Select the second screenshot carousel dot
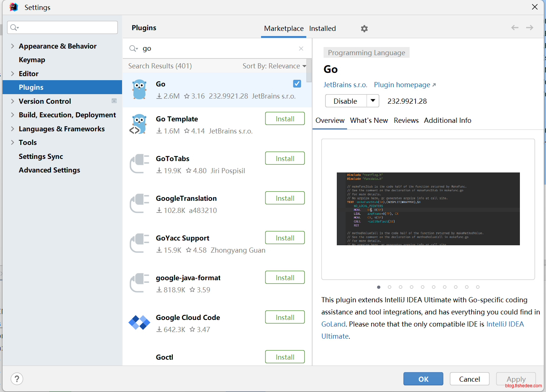Screen dimensions: 546x392 point(389,287)
